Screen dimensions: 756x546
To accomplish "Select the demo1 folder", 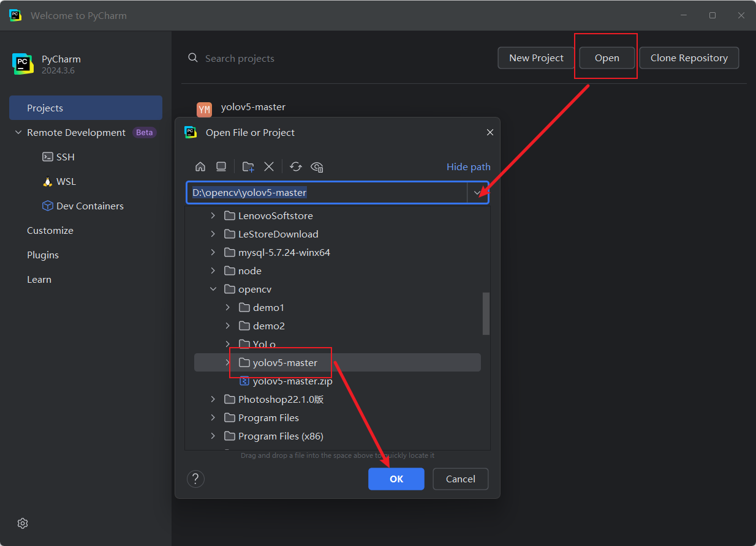I will point(262,307).
